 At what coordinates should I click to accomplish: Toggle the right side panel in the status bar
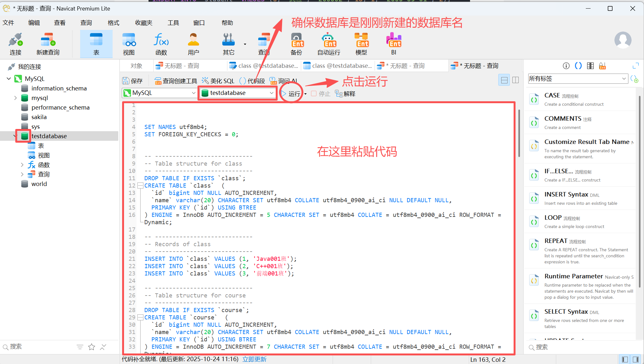pos(636,359)
